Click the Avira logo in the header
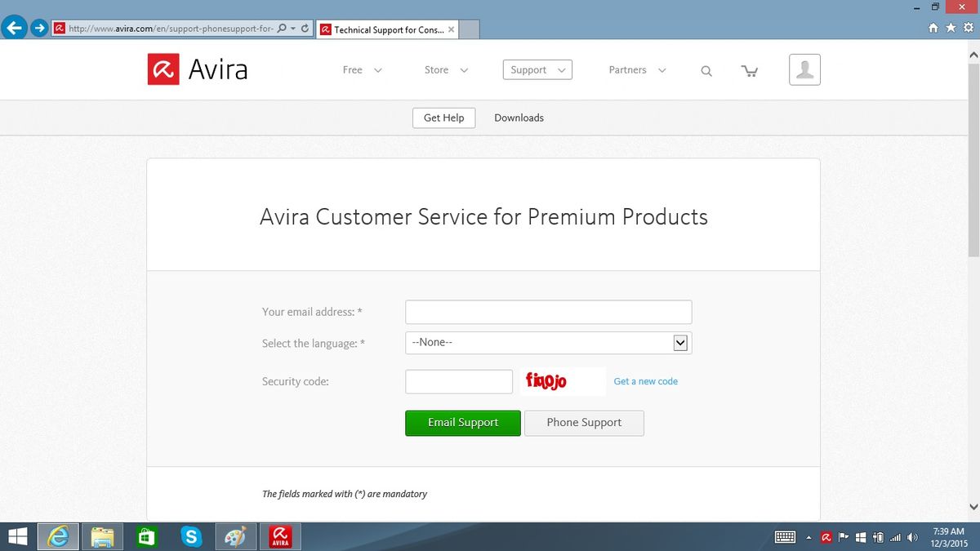The height and width of the screenshot is (551, 980). (x=197, y=69)
